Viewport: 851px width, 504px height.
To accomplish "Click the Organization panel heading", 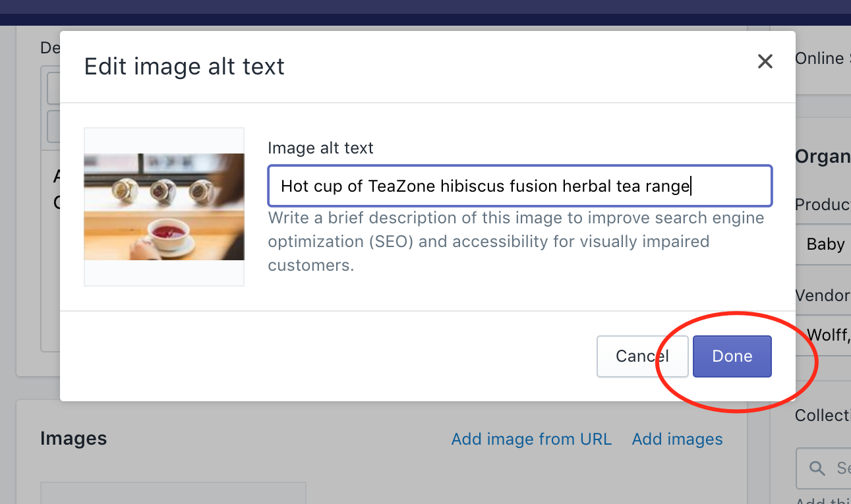I will pos(822,156).
